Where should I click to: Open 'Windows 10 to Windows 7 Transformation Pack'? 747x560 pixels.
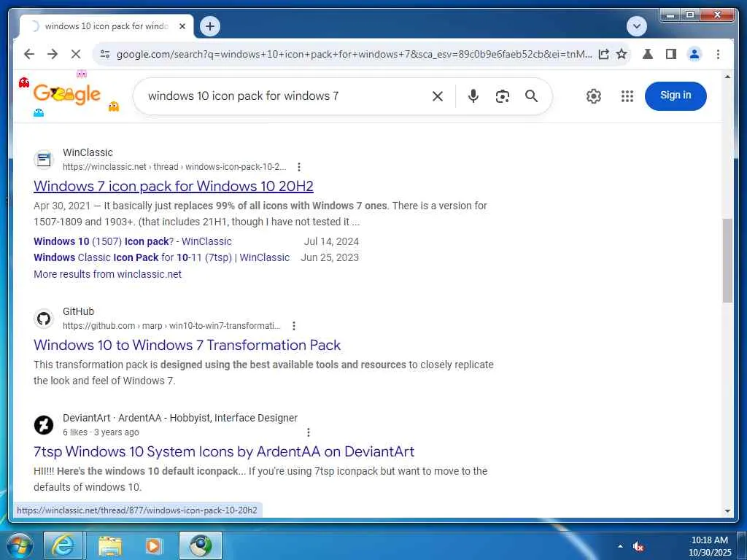(187, 345)
